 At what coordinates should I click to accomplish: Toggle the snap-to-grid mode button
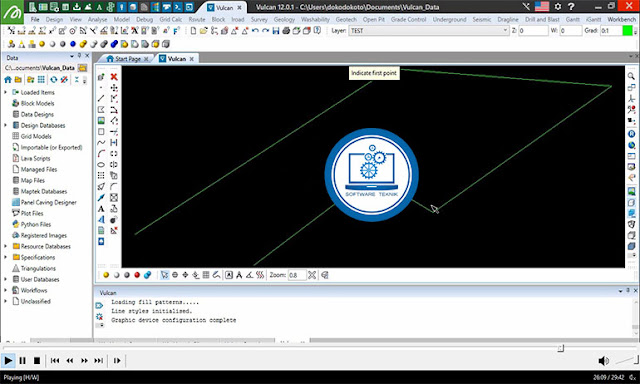point(206,275)
